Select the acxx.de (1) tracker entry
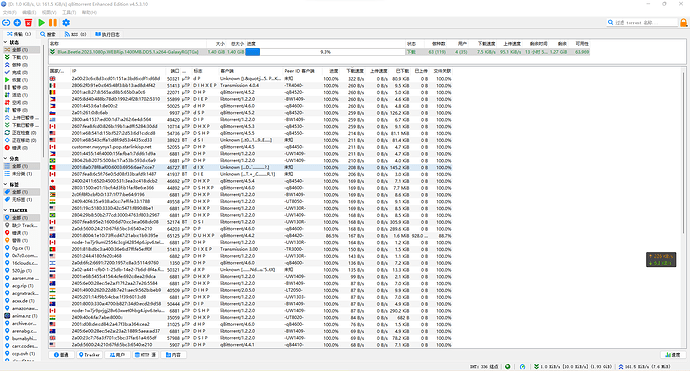The width and height of the screenshot is (690, 371). click(19, 301)
